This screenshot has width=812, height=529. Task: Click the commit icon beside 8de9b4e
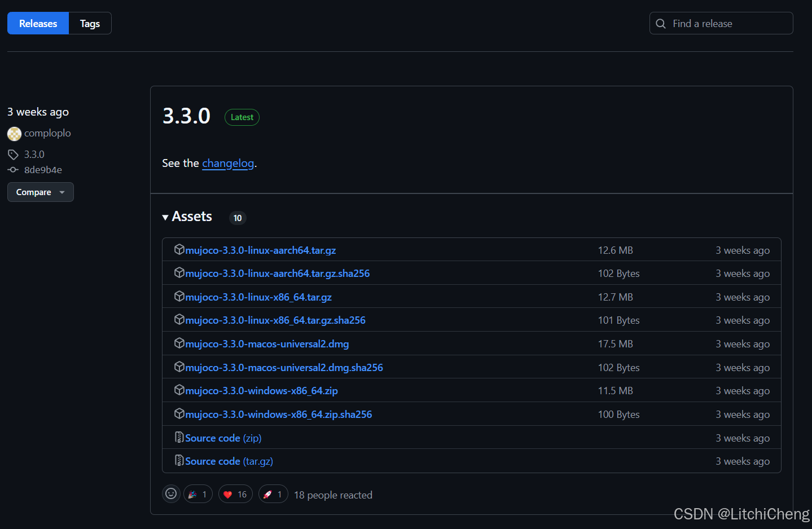13,170
